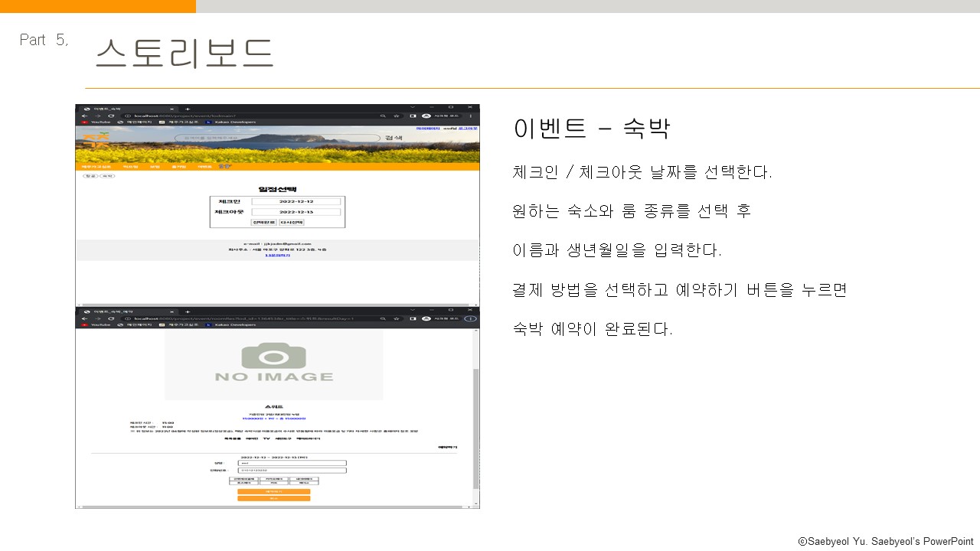
Task: Select the 이벤트_숙박 tab in top browser
Action: [x=128, y=109]
